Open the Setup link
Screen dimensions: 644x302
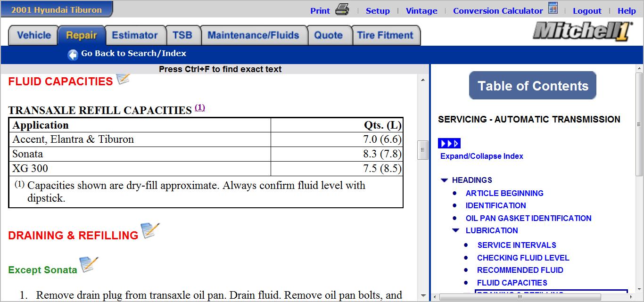(x=378, y=11)
